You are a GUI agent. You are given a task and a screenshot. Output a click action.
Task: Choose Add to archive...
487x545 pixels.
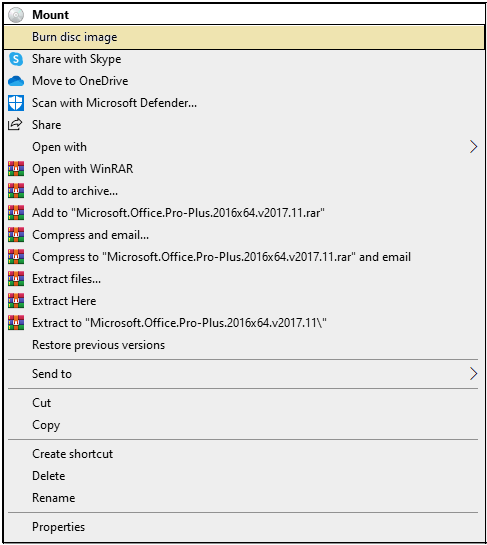pos(244,191)
